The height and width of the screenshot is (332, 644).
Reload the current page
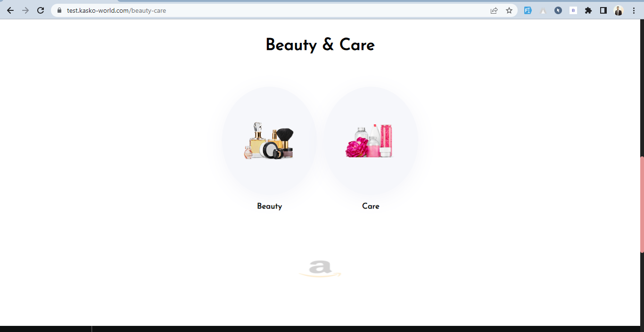tap(41, 10)
